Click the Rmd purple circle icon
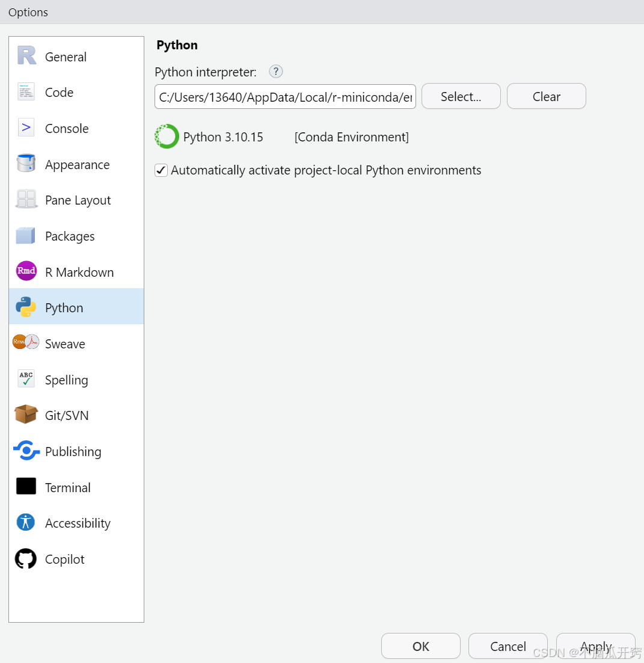The height and width of the screenshot is (663, 644). 26,271
